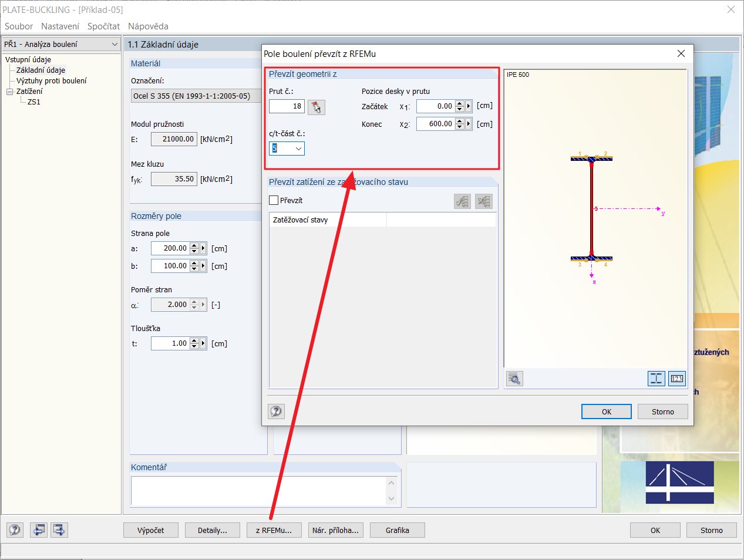
Task: Click the IPE 500 cross-section preview
Action: point(595,218)
